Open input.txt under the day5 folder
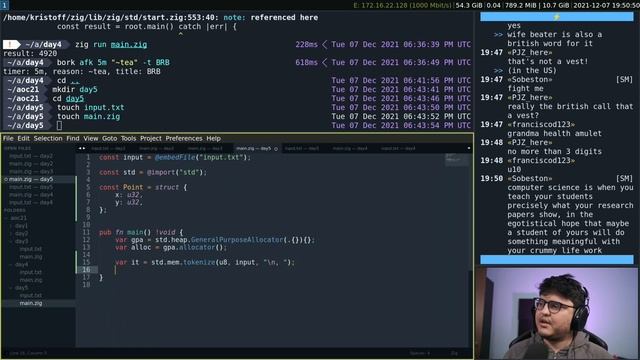Viewport: 640px width, 360px height. (31, 296)
